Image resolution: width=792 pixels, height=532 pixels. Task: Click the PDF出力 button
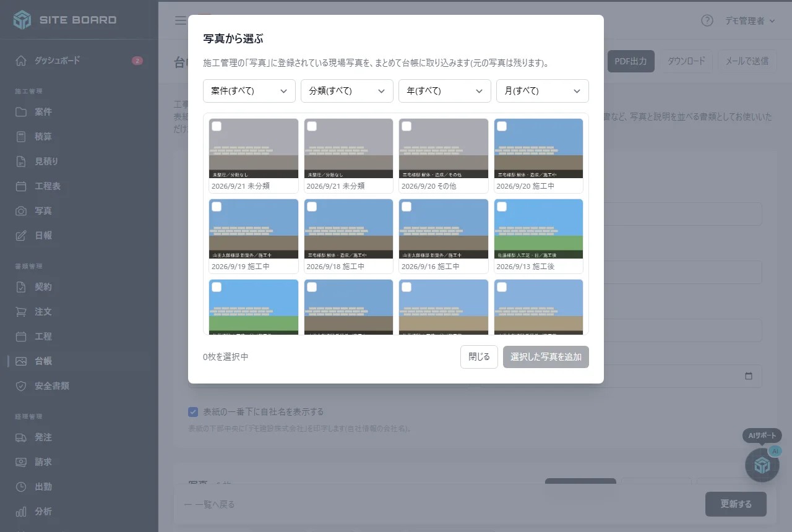(x=631, y=61)
